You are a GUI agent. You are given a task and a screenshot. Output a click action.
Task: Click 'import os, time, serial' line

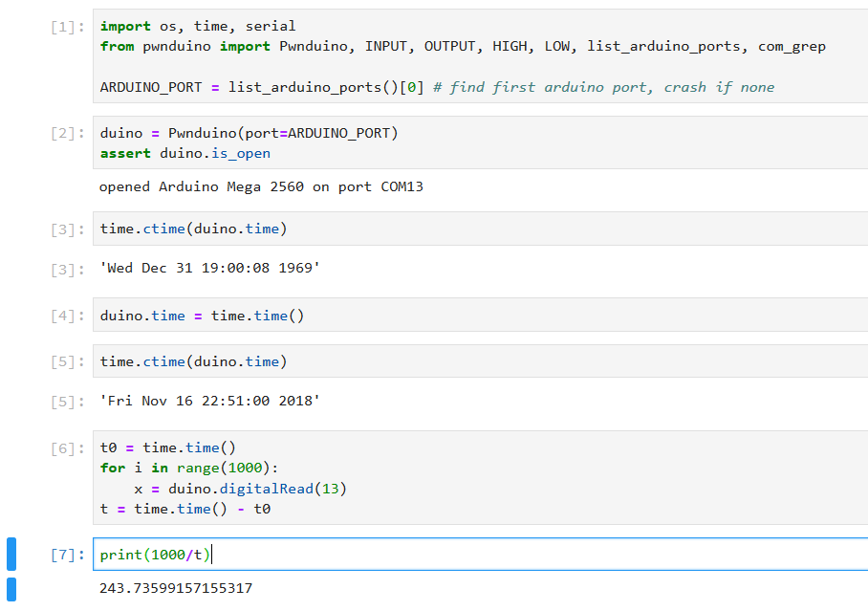[198, 26]
